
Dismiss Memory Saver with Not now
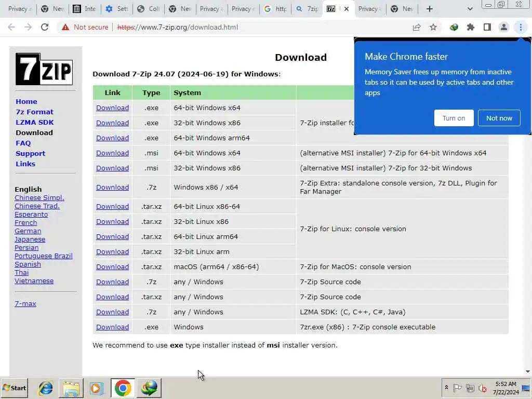499,118
